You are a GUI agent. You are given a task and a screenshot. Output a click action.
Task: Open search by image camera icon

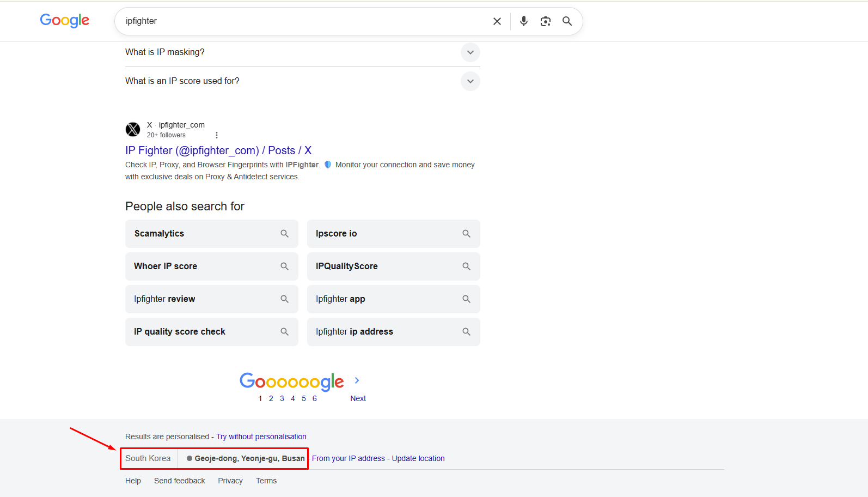[546, 21]
